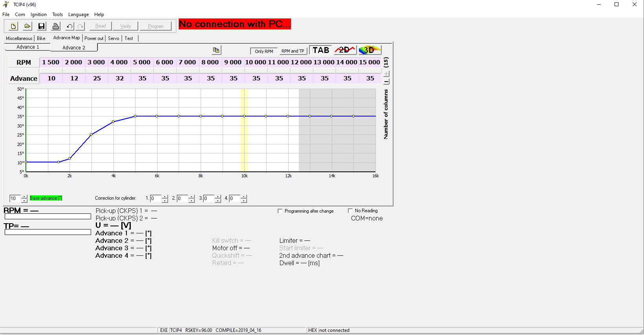Toggle Programming after change checkbox
The height and width of the screenshot is (335, 644).
click(280, 211)
